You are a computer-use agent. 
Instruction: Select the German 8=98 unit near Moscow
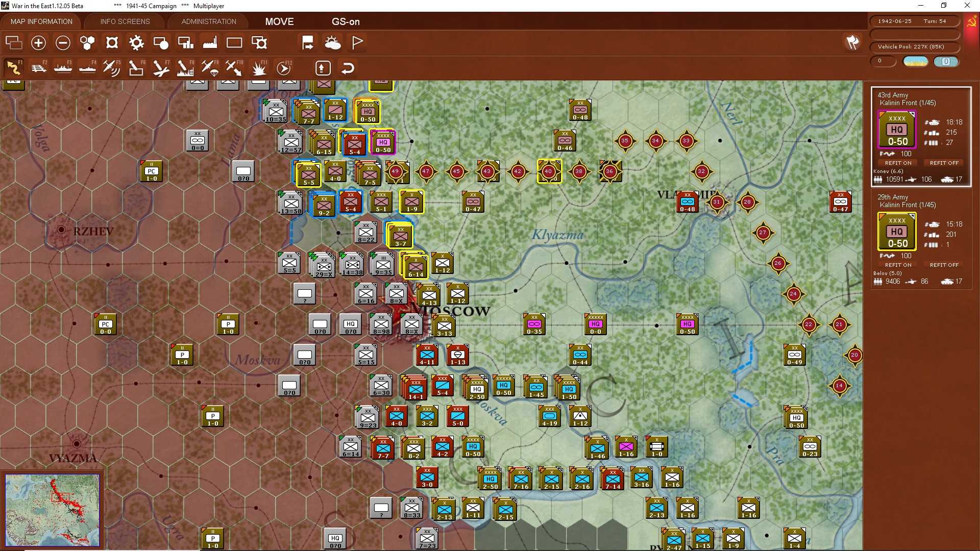[381, 324]
